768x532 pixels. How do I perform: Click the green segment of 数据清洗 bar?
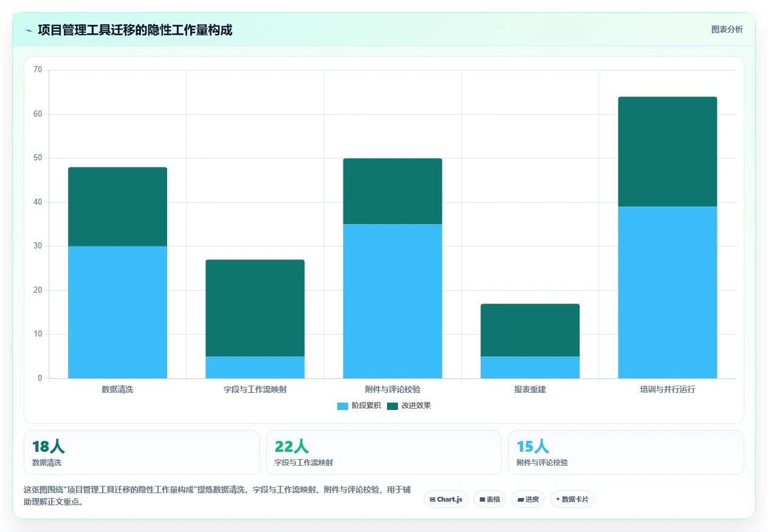pos(117,206)
